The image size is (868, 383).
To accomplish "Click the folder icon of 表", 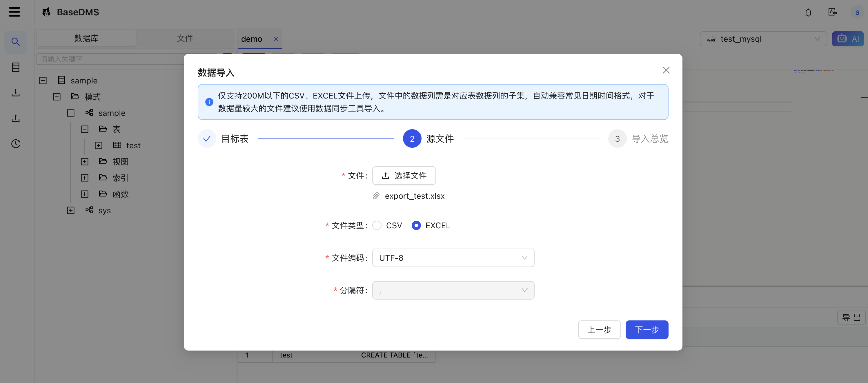I will pos(103,129).
